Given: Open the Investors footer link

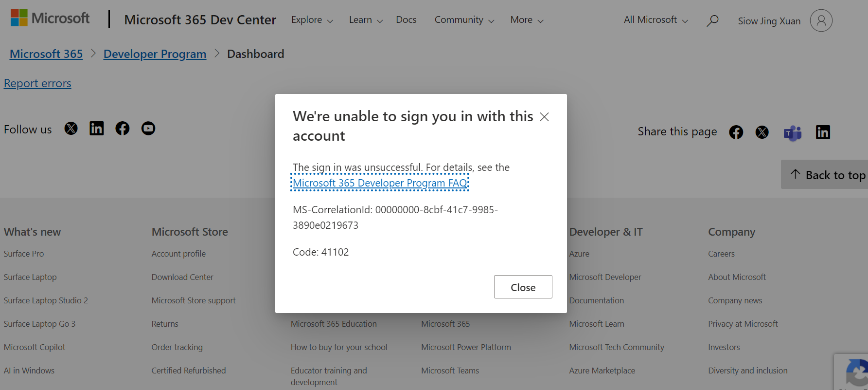Looking at the screenshot, I should coord(724,347).
